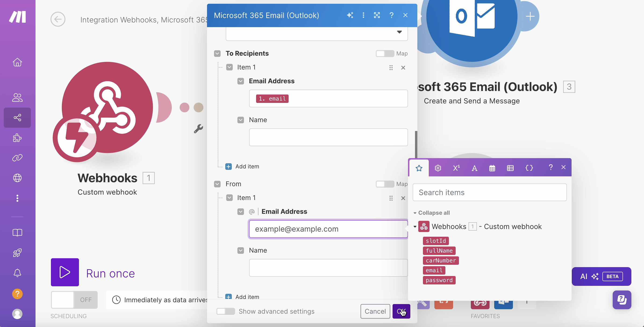Select math functions X1 tab
The image size is (644, 327).
(456, 168)
